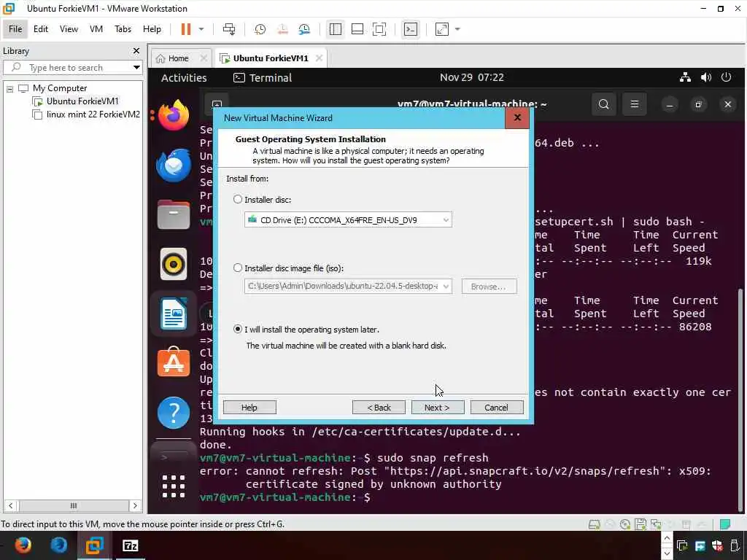Toggle the Library sidebar view icon
Viewport: 747px width, 560px height.
336,29
